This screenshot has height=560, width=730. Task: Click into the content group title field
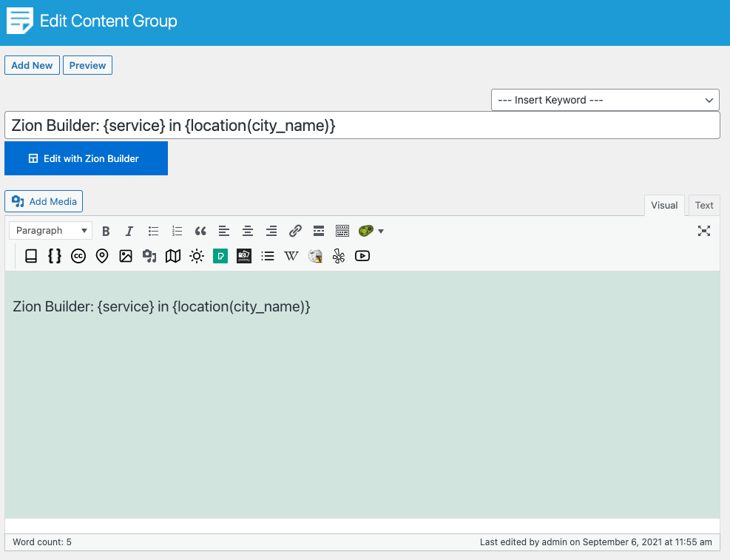tap(362, 125)
